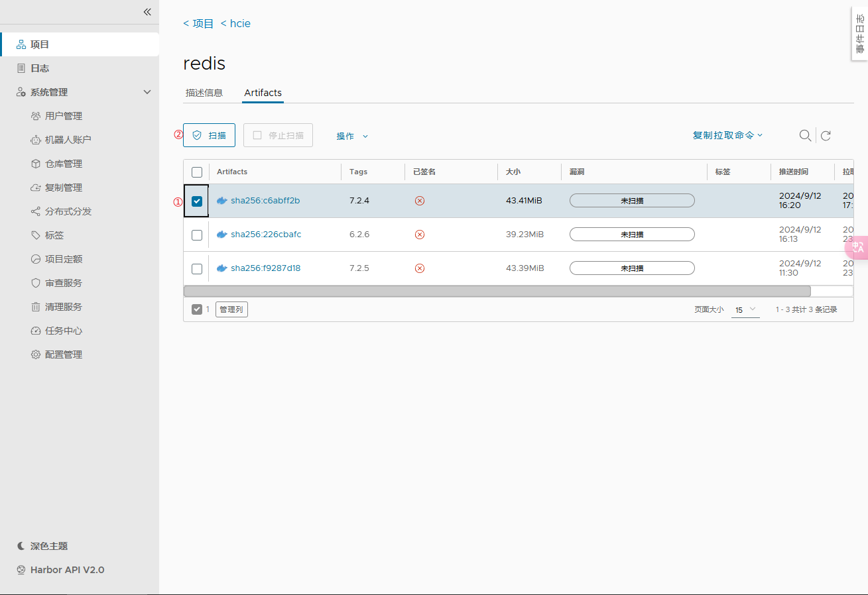The width and height of the screenshot is (868, 595).
Task: Click the 管理列 button
Action: tap(231, 309)
